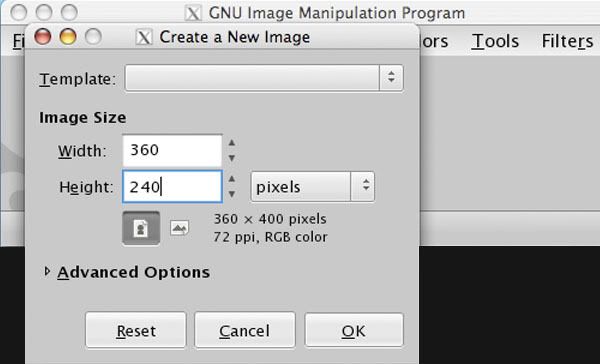Open the Tools menu
The width and height of the screenshot is (600, 364).
pyautogui.click(x=495, y=41)
